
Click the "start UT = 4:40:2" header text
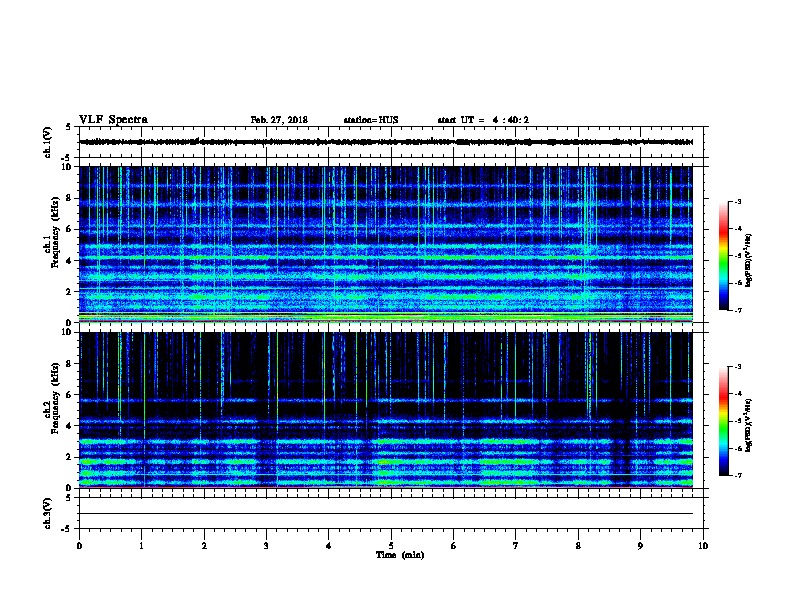pos(483,120)
